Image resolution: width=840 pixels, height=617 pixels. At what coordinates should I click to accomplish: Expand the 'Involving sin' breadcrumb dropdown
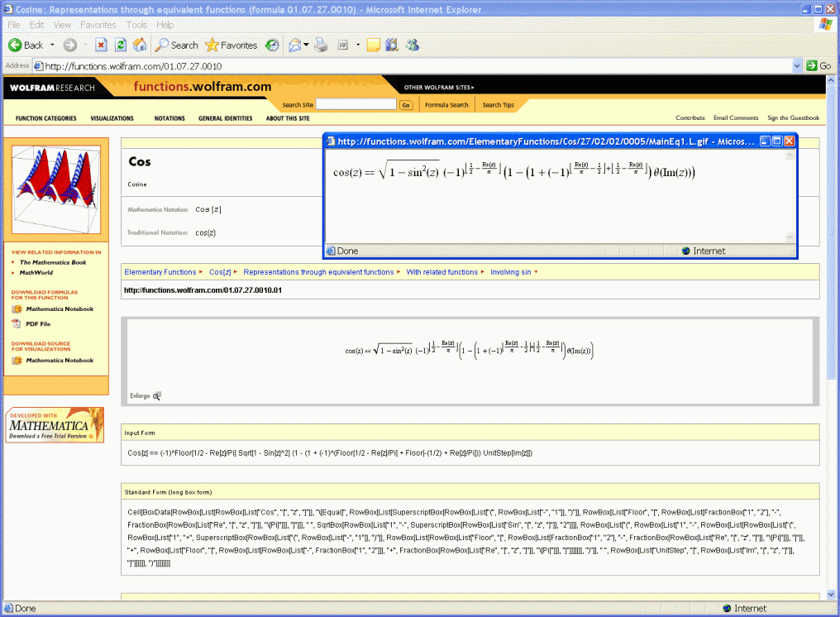(536, 272)
